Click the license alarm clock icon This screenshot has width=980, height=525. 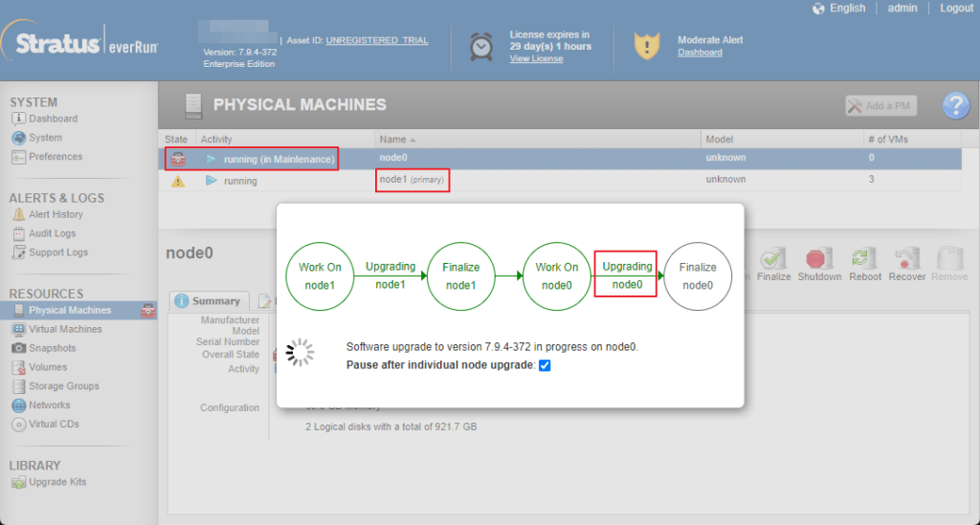[481, 47]
